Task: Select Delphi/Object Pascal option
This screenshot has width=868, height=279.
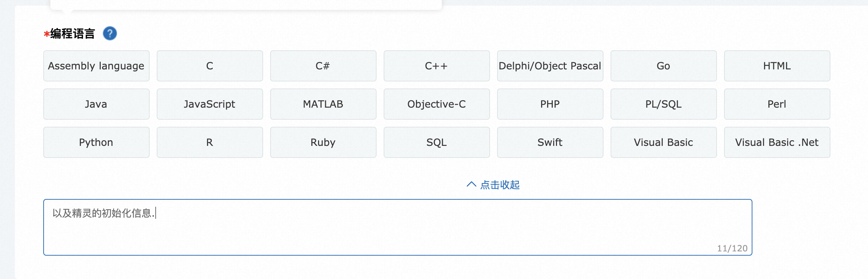Action: 550,66
